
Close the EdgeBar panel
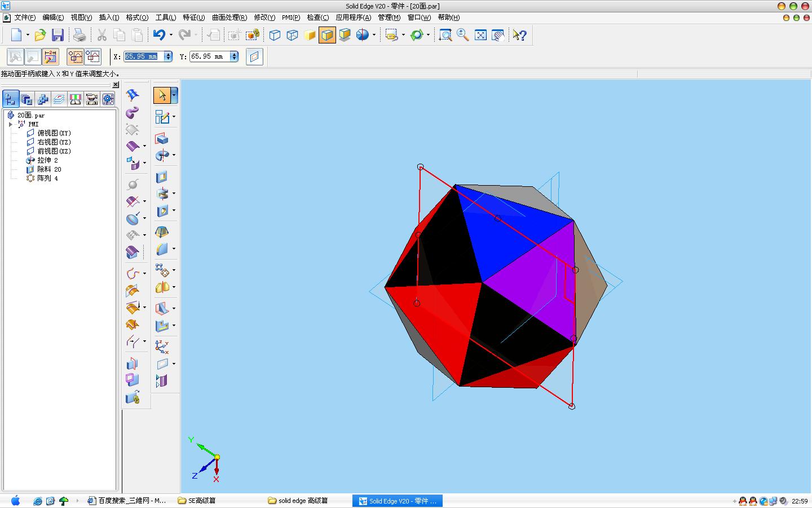pyautogui.click(x=116, y=85)
